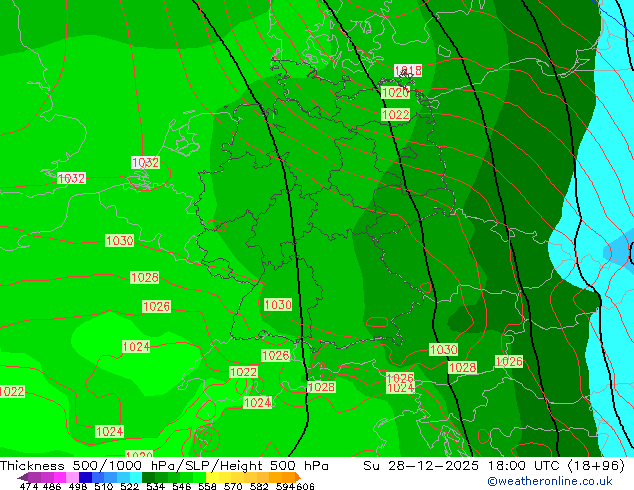Click the 1018 pressure label

408,71
